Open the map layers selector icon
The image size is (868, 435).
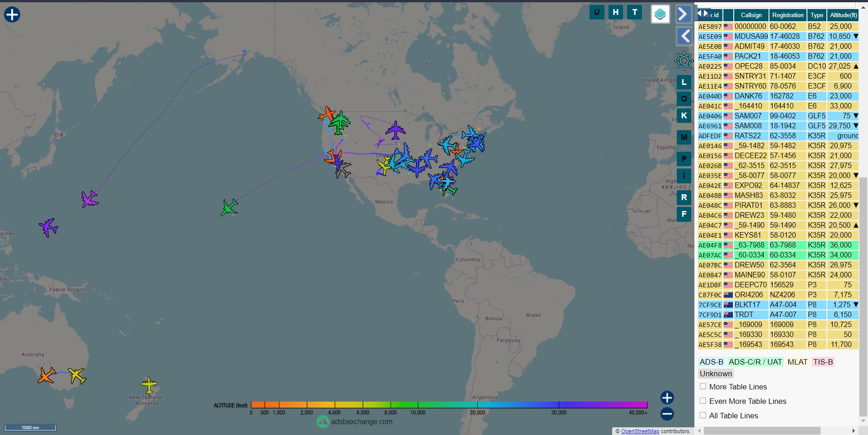tap(660, 14)
